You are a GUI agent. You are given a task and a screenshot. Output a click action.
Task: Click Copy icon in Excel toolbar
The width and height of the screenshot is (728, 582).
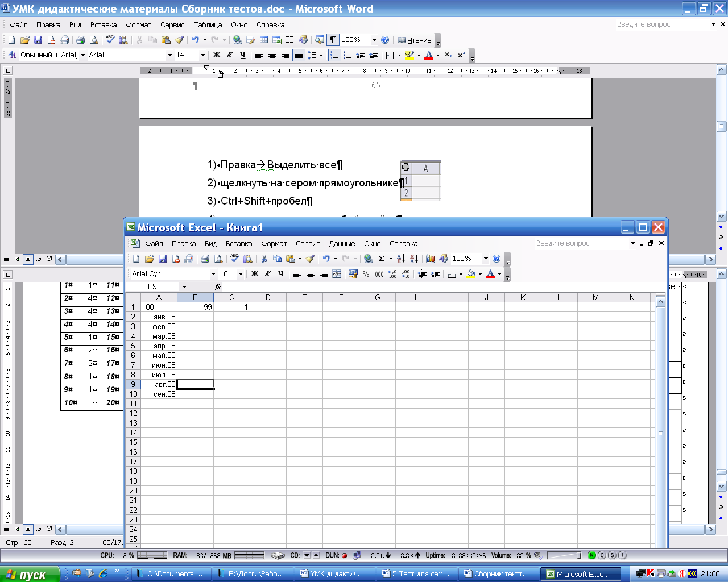[277, 259]
